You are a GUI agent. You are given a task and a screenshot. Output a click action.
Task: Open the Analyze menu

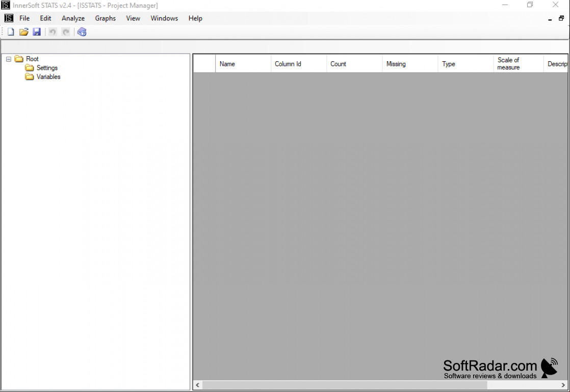pyautogui.click(x=73, y=18)
